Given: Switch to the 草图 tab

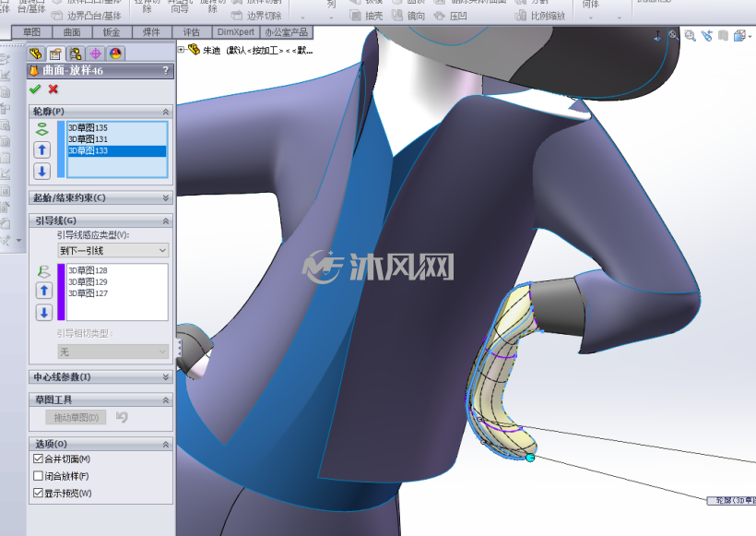Looking at the screenshot, I should click(32, 32).
